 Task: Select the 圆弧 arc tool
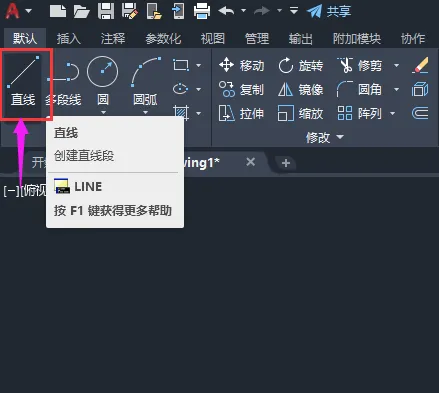(145, 80)
